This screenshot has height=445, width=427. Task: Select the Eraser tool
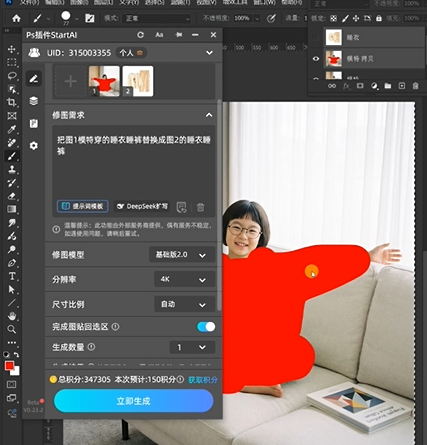coord(12,196)
